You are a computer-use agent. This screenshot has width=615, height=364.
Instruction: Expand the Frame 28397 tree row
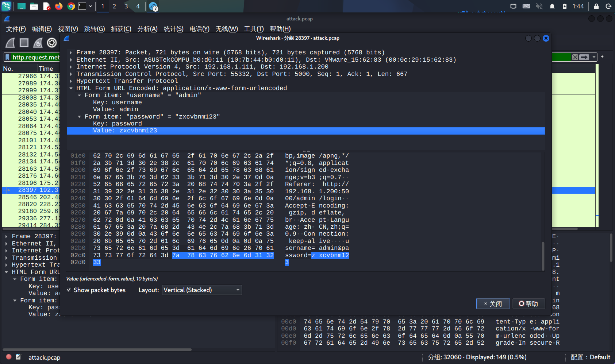pyautogui.click(x=71, y=53)
